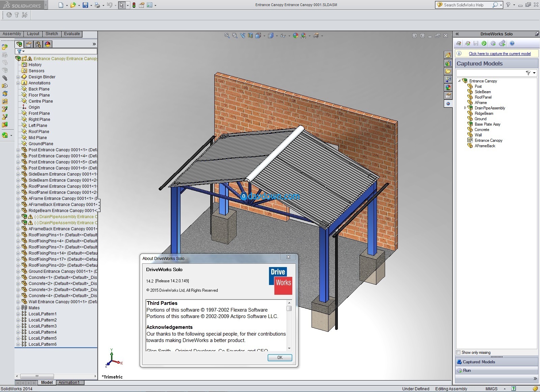Open the Captured Models section button
This screenshot has height=392, width=540.
coord(496,362)
